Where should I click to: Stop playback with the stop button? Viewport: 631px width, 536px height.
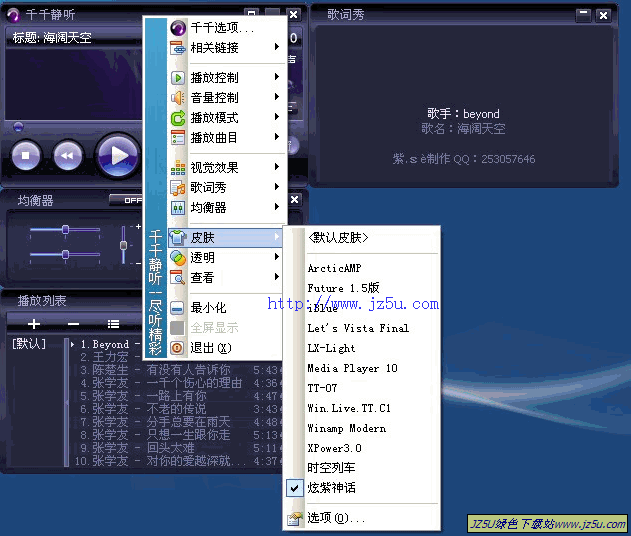26,155
